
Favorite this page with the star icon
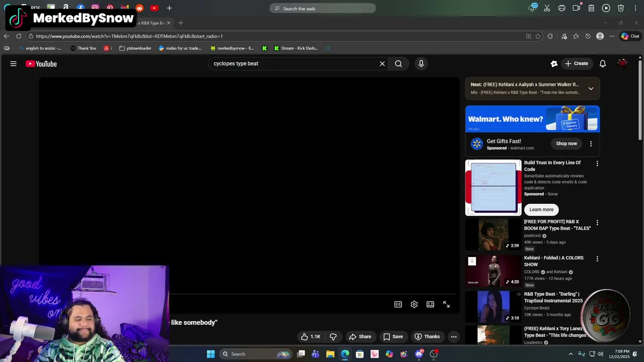click(538, 36)
